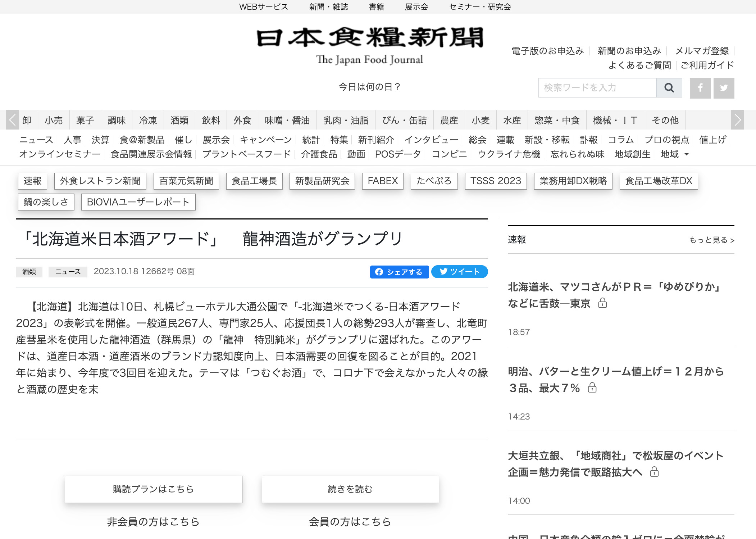The image size is (756, 539).
Task: Click the 続きを読む button
Action: point(350,489)
